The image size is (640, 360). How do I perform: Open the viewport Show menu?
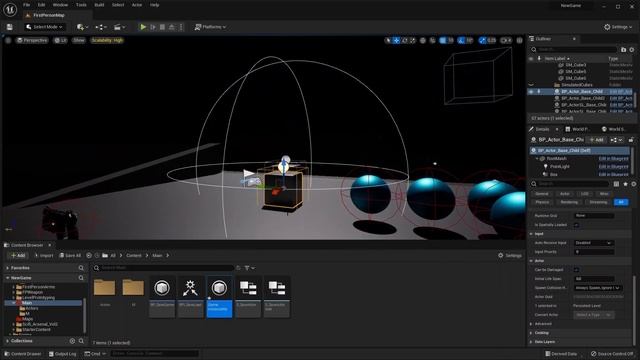[79, 40]
